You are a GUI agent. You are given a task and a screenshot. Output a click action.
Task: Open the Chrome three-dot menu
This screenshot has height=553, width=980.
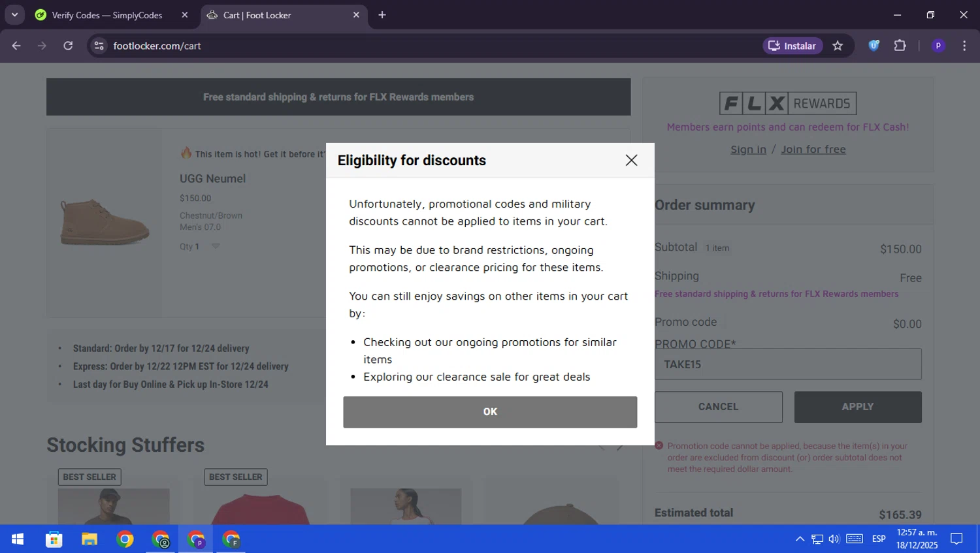(x=964, y=46)
